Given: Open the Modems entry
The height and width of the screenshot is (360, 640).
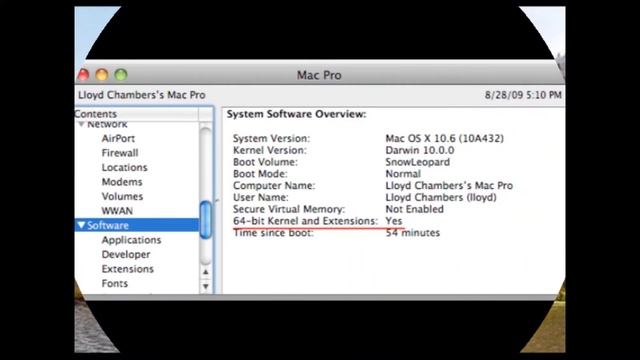Looking at the screenshot, I should click(x=122, y=182).
